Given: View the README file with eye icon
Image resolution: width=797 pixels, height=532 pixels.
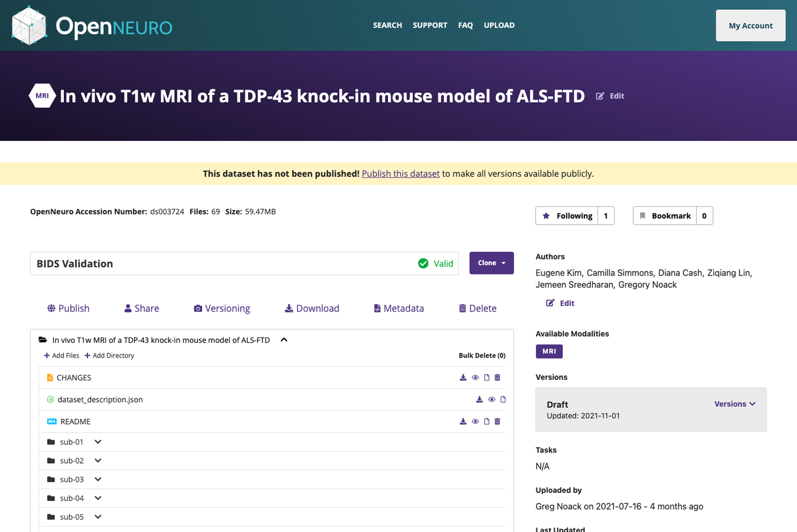Looking at the screenshot, I should click(x=475, y=422).
